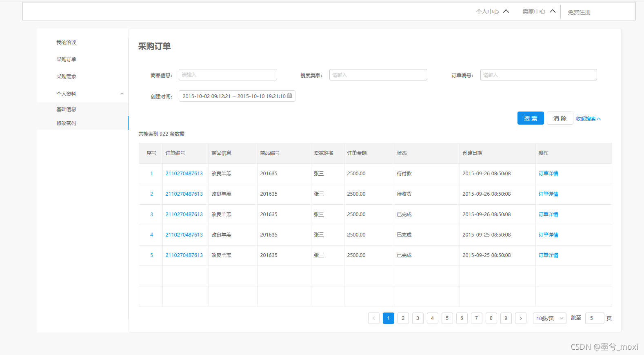
Task: Collapse the 个人资料 sidebar section chevron
Action: pos(122,94)
